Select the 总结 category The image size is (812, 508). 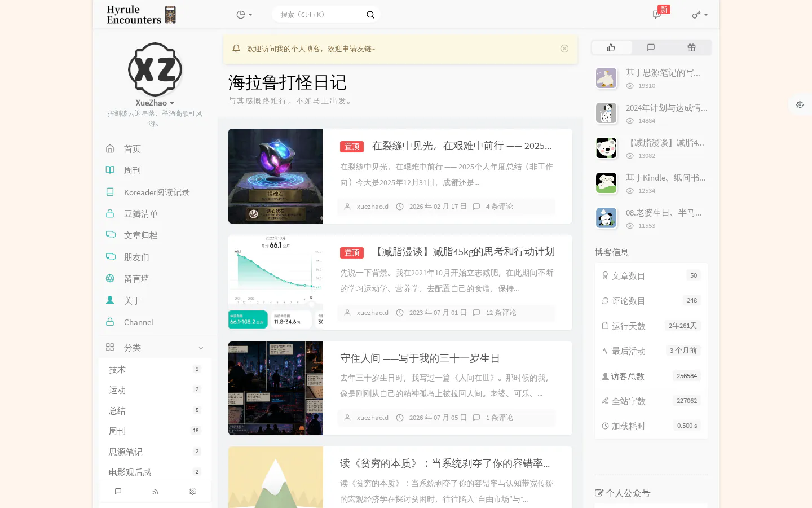click(x=155, y=411)
